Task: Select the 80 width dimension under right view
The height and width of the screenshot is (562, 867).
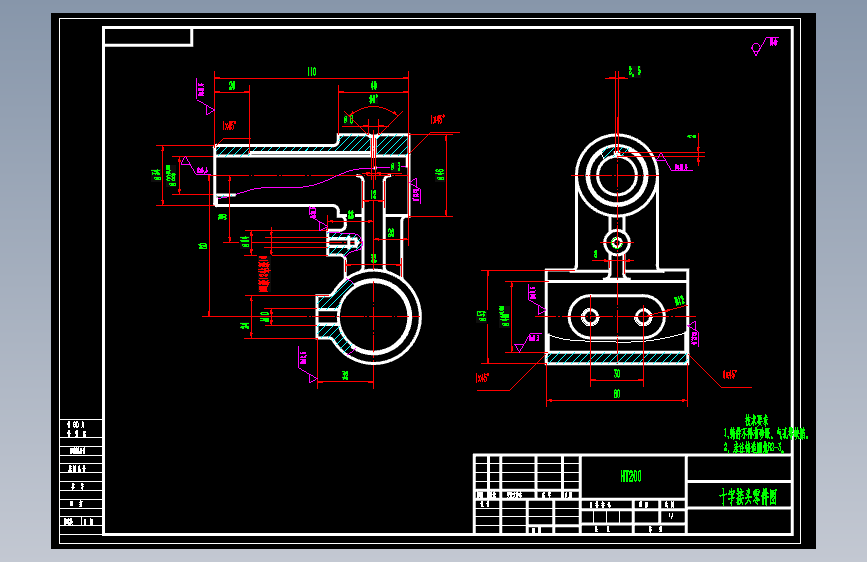Action: coord(617,394)
